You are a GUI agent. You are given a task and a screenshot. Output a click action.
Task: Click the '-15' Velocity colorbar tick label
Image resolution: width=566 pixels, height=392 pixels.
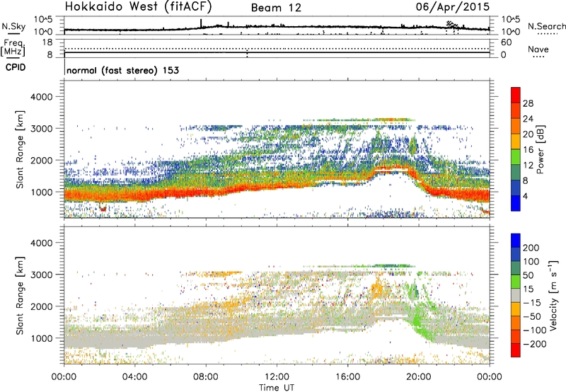click(532, 303)
